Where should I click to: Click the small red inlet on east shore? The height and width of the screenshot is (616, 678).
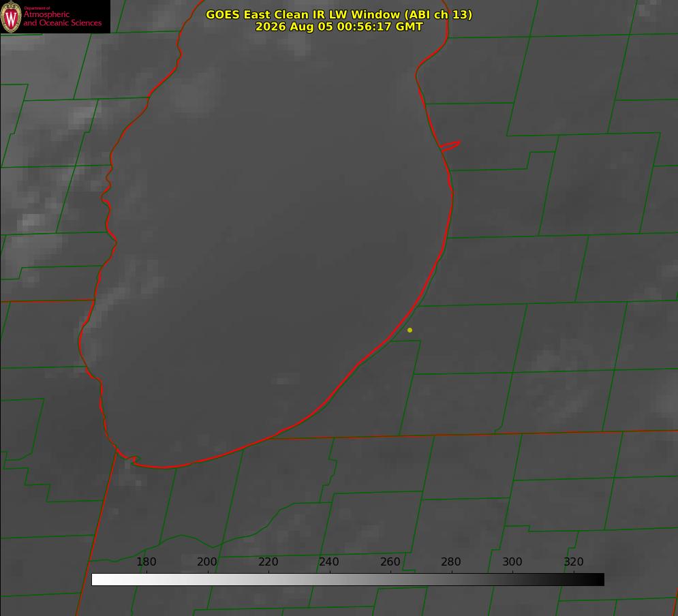tap(450, 146)
